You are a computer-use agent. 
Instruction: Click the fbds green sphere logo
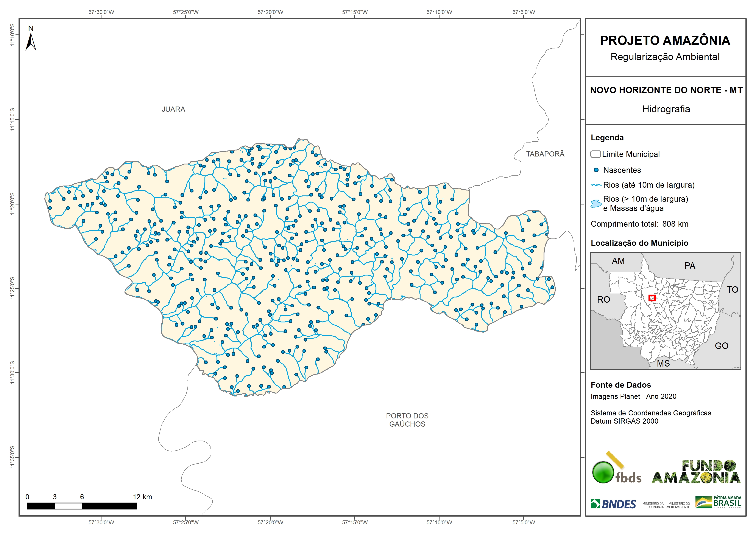tap(603, 472)
